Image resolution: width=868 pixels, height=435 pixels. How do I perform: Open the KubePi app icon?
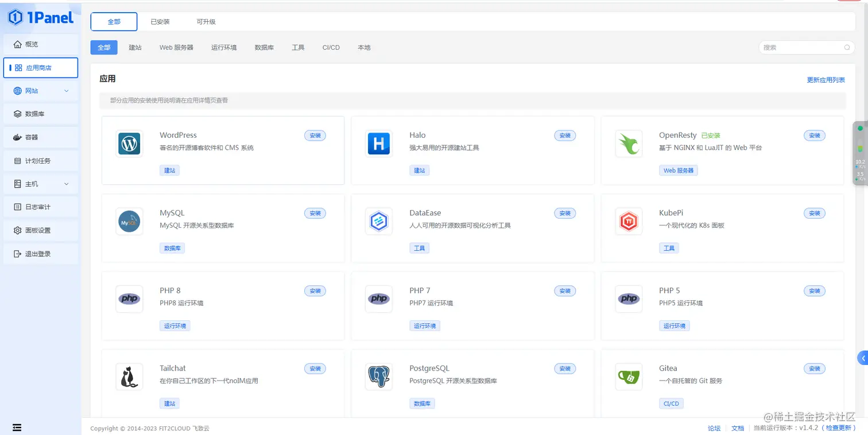pyautogui.click(x=629, y=222)
